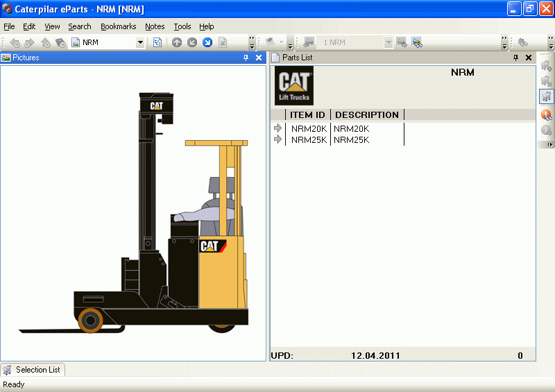Click the search binoculars icon at far right
Image resolution: width=555 pixels, height=392 pixels.
(x=523, y=42)
